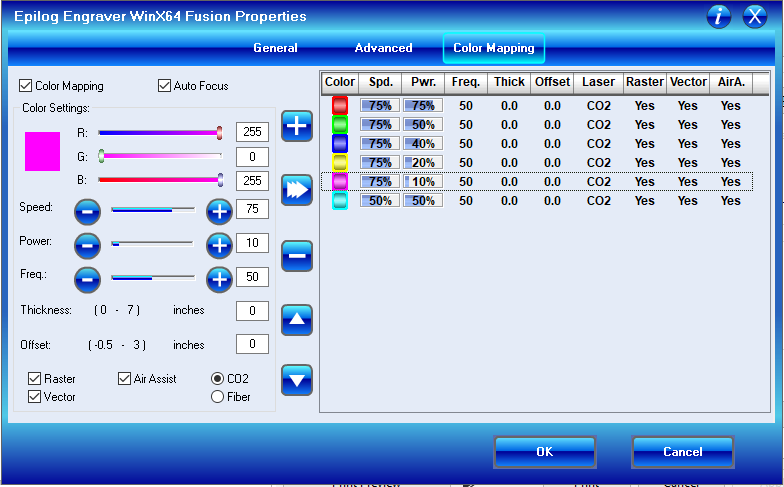The image size is (784, 487).
Task: Click the Power slider track
Action: [x=153, y=244]
